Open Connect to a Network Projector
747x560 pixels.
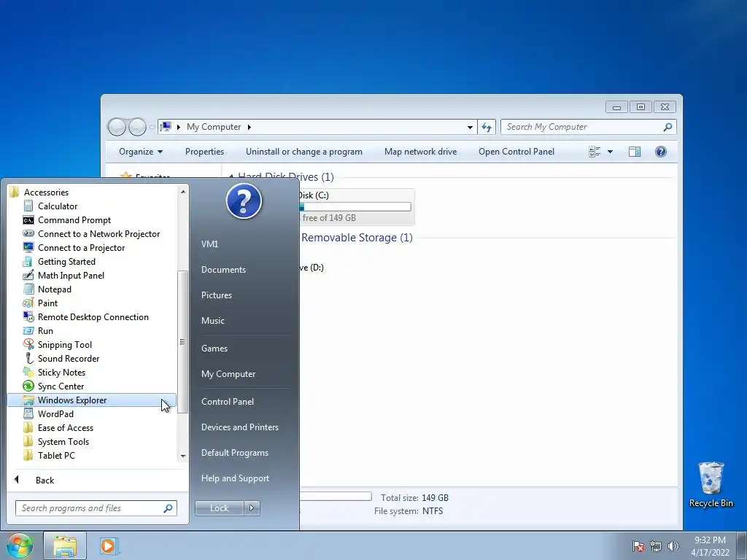tap(98, 234)
